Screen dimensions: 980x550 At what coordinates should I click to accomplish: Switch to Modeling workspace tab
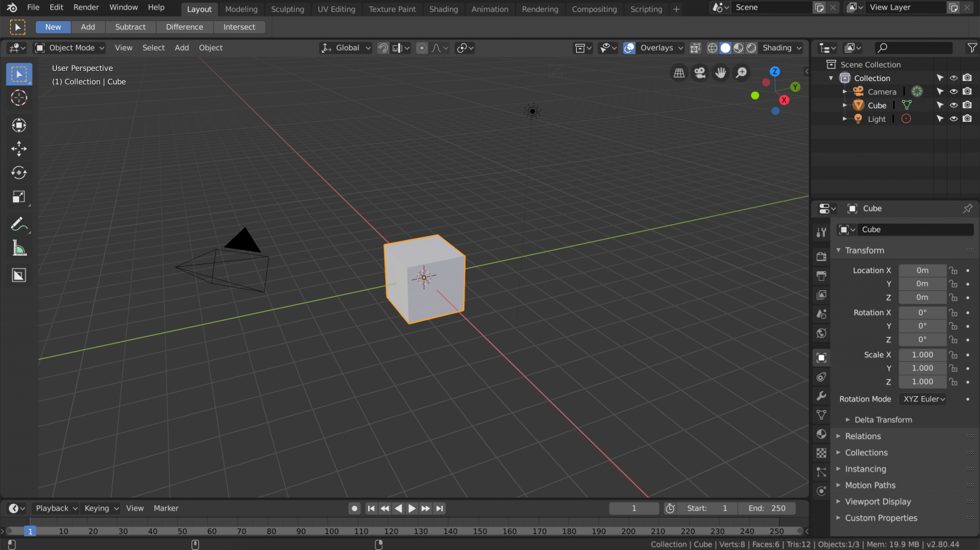pos(241,10)
